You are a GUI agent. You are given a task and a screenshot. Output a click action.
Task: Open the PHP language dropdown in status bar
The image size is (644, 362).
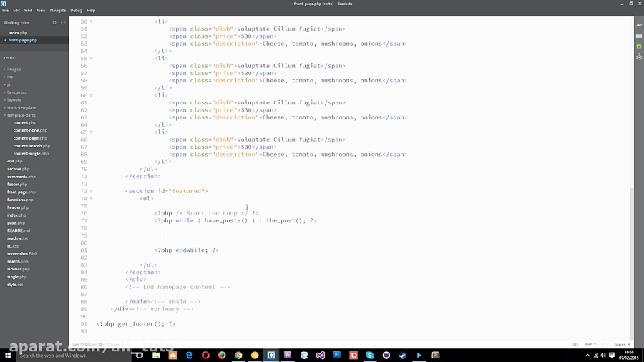(590, 344)
